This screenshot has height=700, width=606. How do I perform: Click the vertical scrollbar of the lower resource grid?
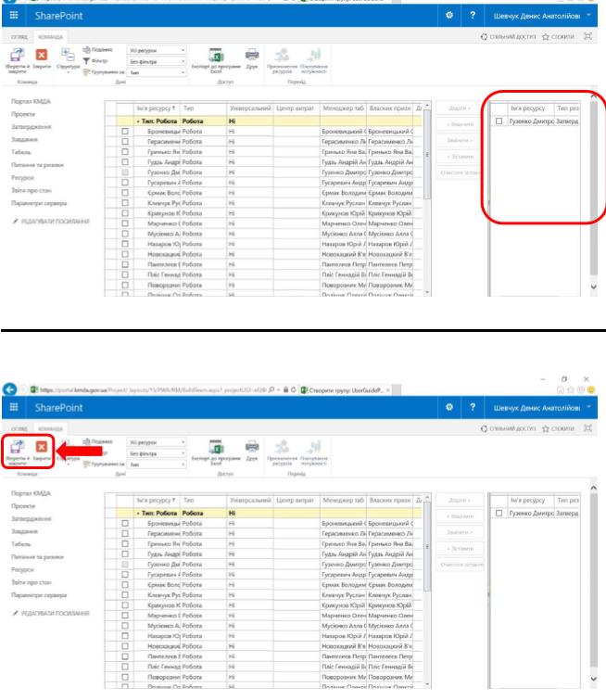pos(427,575)
